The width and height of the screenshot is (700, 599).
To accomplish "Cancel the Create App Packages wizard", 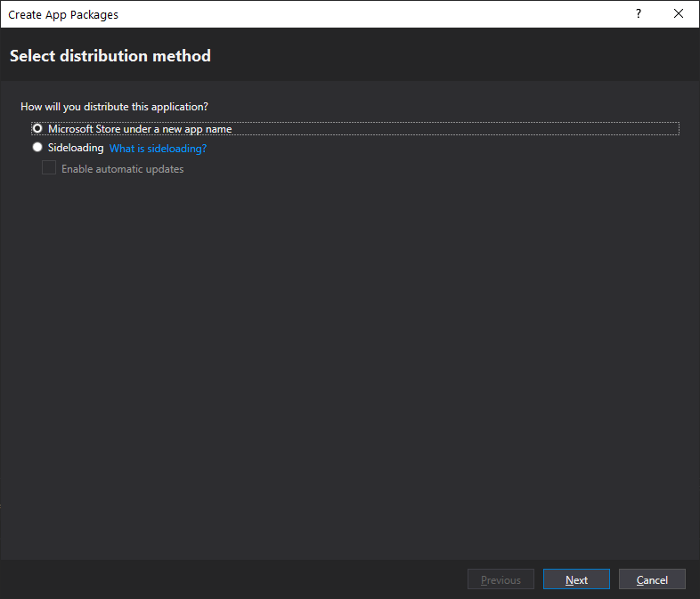I will pos(652,579).
